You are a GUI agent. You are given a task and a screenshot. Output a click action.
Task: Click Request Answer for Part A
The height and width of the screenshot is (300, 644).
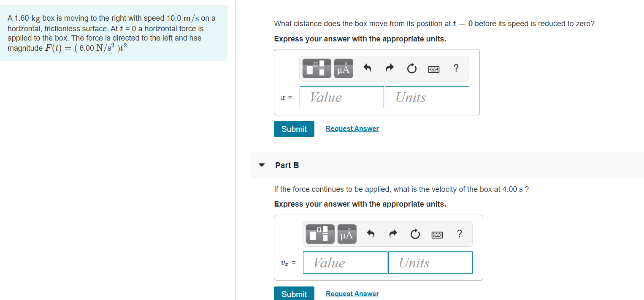pos(352,128)
